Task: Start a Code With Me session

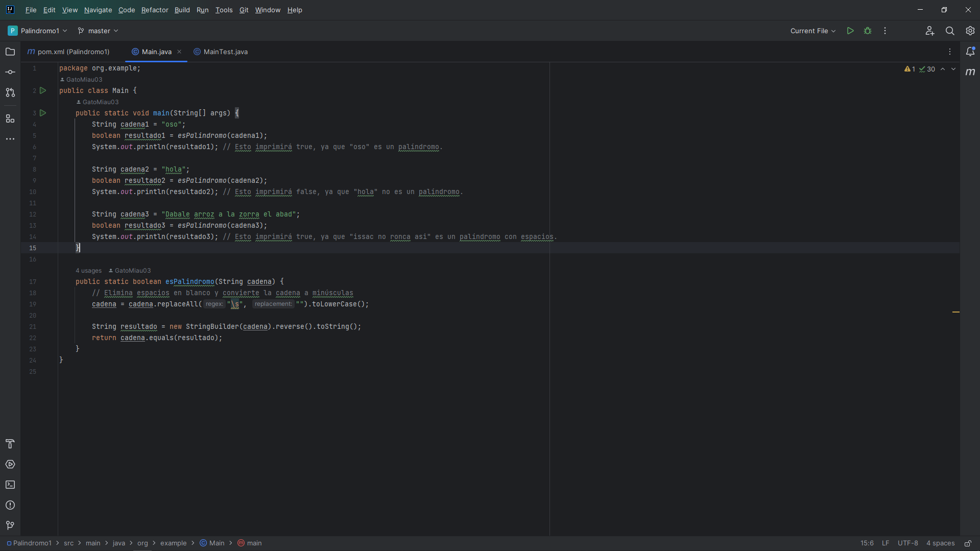Action: (x=929, y=31)
